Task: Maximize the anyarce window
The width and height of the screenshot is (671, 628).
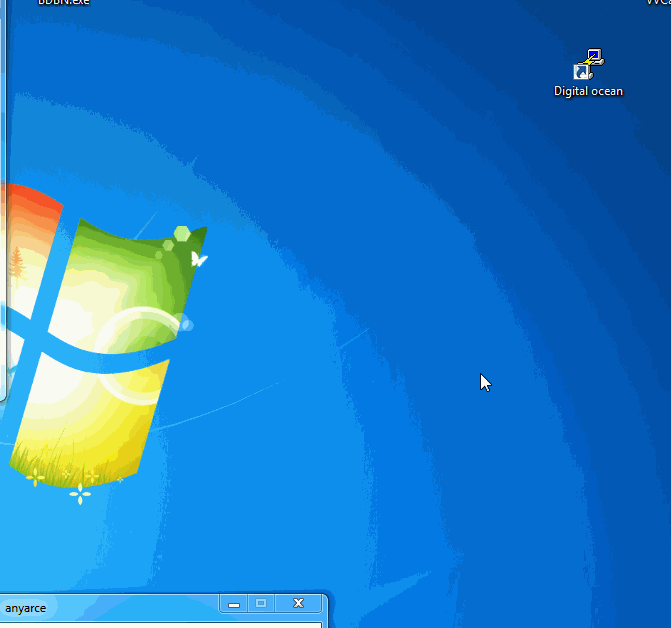Action: click(261, 604)
